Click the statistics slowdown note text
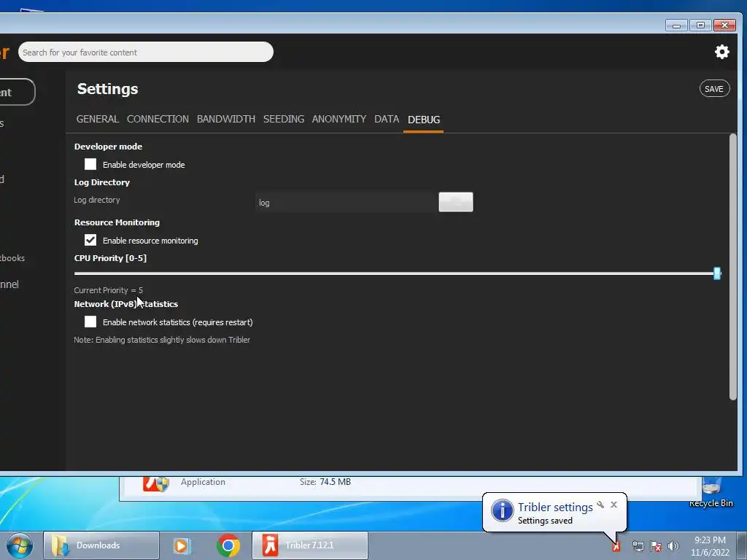The height and width of the screenshot is (560, 747). coord(162,340)
